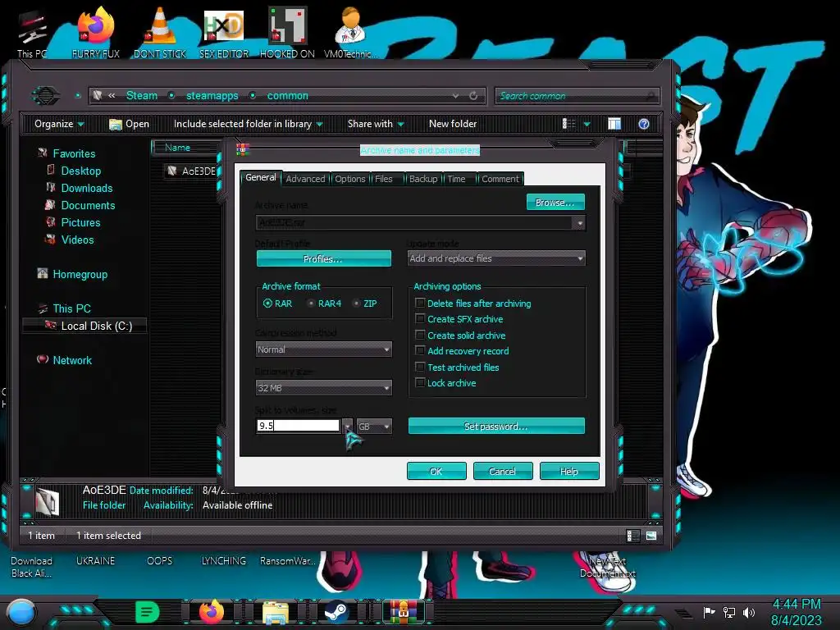Click the network tray icon
The height and width of the screenshot is (630, 840).
(728, 612)
